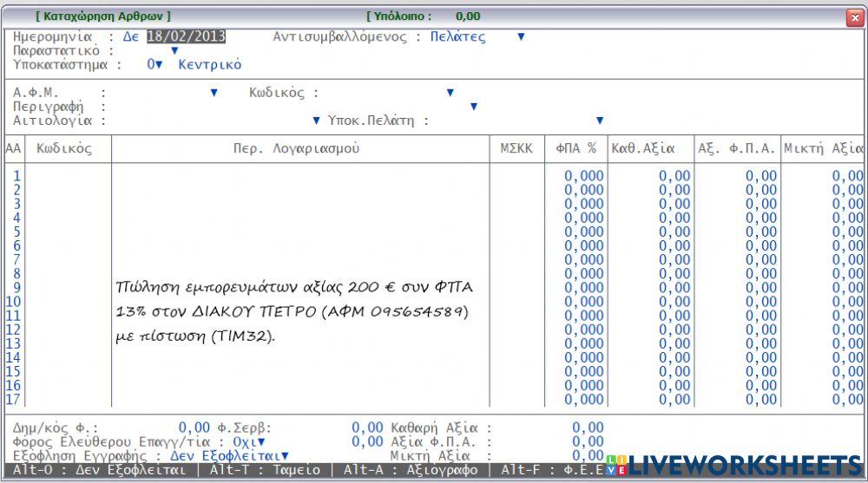The image size is (868, 483).
Task: Click the date field 18/02/2013
Action: [186, 36]
